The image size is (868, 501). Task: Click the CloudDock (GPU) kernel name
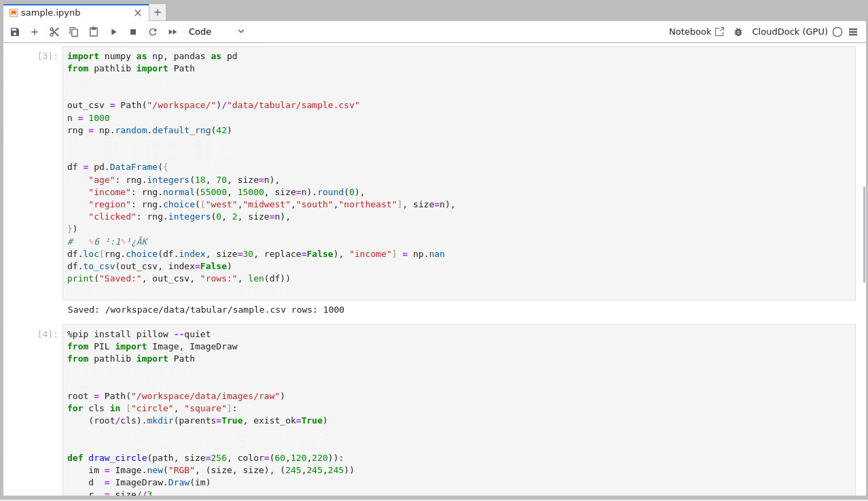tap(789, 32)
